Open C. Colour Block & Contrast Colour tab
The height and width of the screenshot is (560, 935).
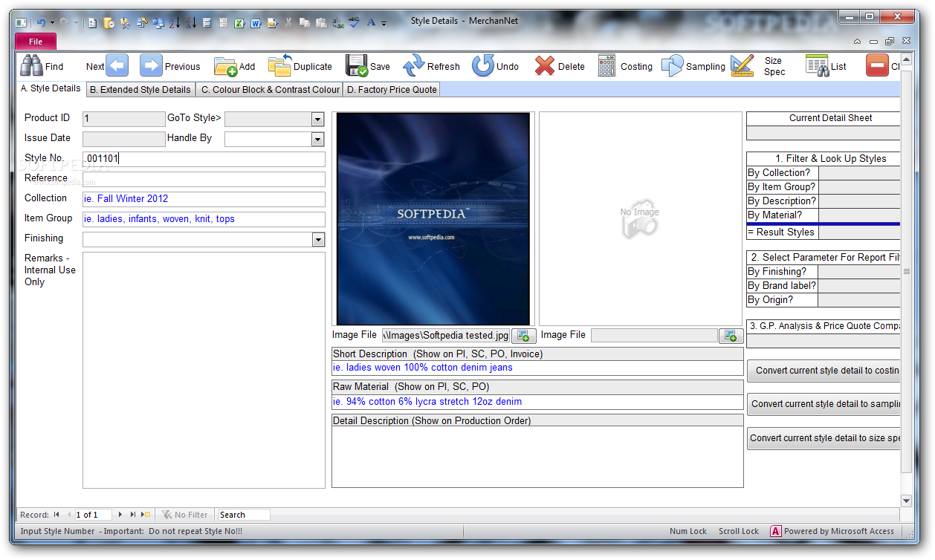(271, 89)
